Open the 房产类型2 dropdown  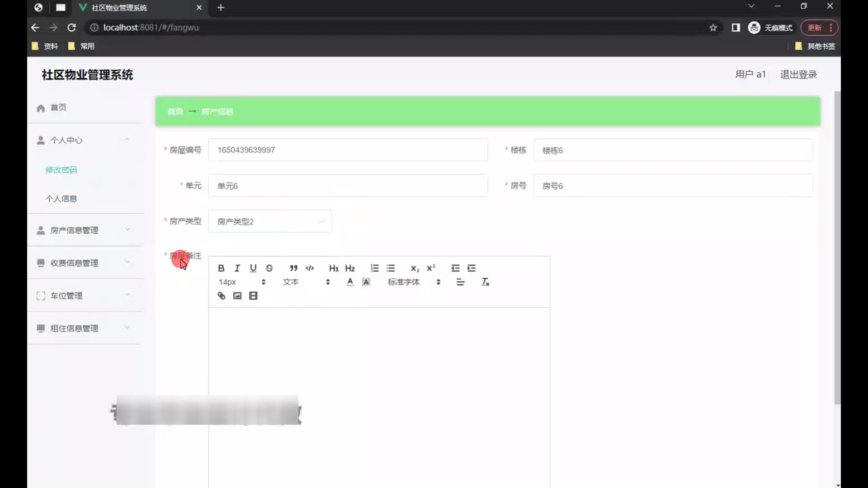[x=270, y=221]
